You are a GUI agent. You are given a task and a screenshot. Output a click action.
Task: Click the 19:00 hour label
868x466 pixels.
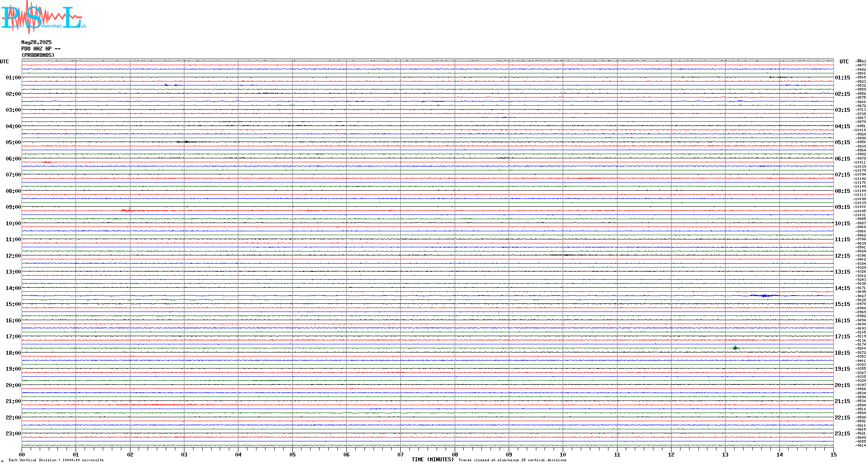(x=13, y=369)
